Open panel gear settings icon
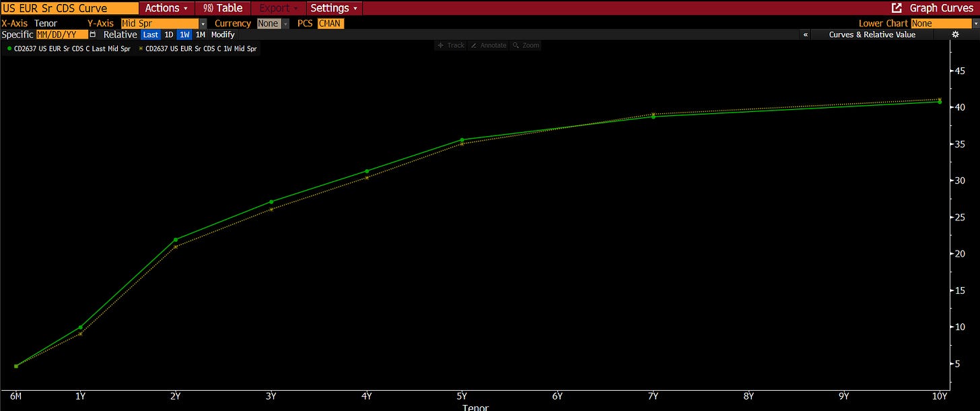Image resolution: width=980 pixels, height=411 pixels. tap(955, 34)
